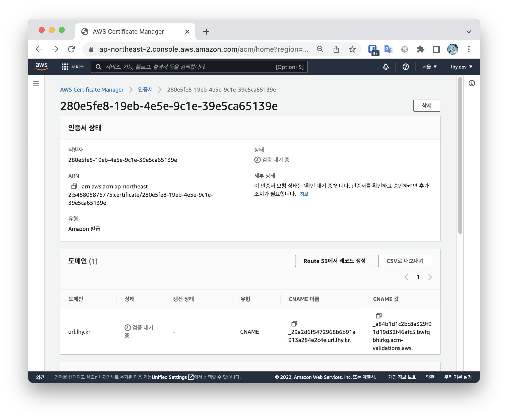Click CSV로 내보내기 button
The width and height of the screenshot is (508, 420).
click(x=405, y=261)
